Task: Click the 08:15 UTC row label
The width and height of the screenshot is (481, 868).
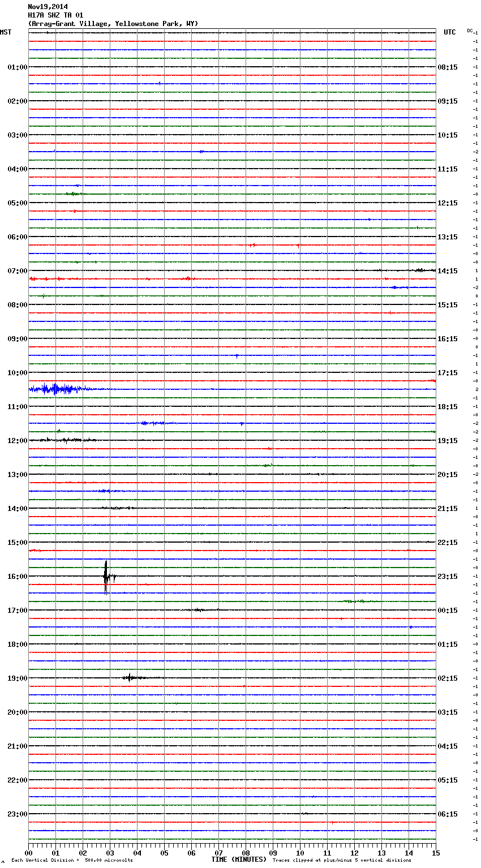Action: 448,67
